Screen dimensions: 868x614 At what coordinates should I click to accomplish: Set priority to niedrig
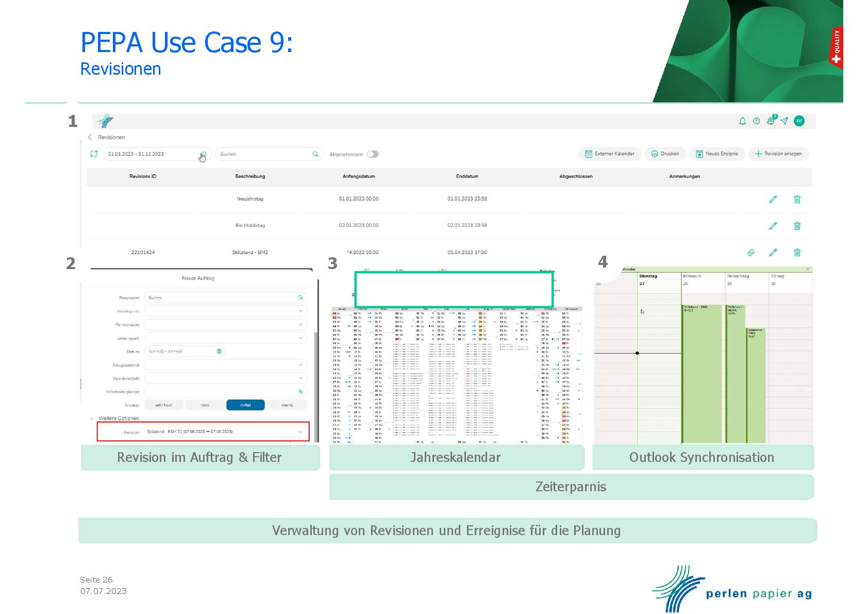(x=287, y=405)
